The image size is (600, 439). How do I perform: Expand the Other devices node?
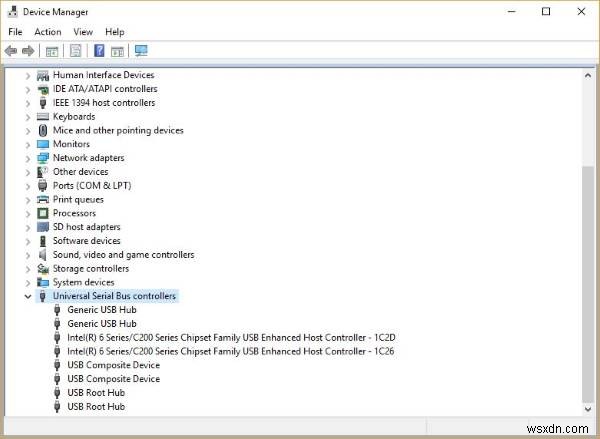click(x=28, y=172)
